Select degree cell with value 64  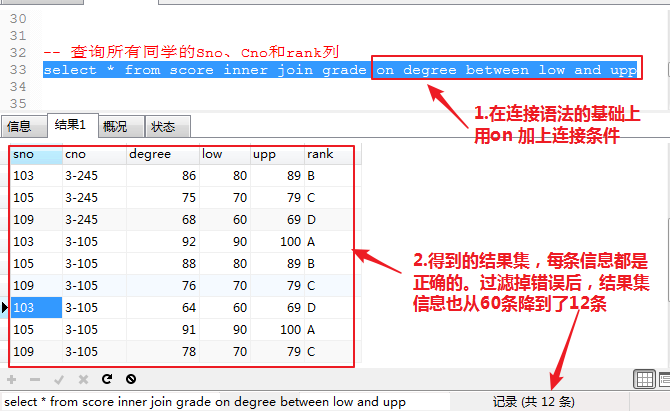163,308
